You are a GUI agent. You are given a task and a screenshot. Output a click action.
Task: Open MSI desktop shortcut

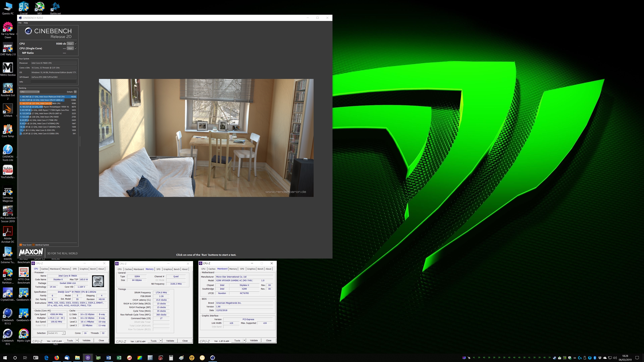[x=40, y=8]
